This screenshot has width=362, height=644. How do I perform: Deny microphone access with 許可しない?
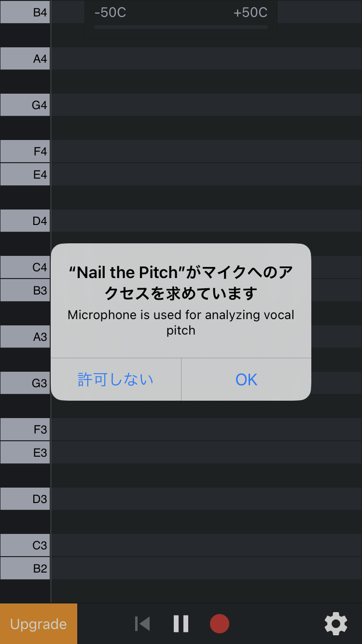(x=116, y=379)
